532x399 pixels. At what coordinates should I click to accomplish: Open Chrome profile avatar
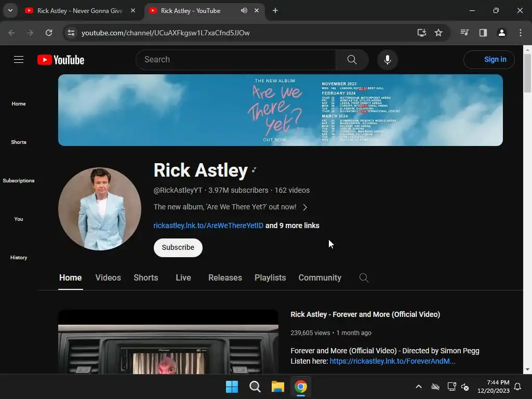point(501,33)
